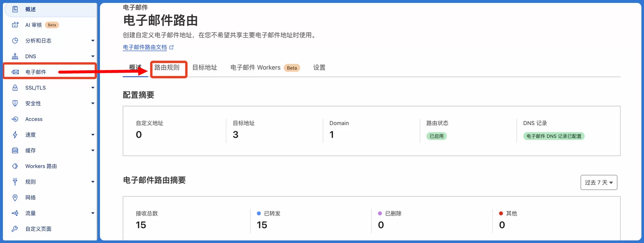Image resolution: width=644 pixels, height=243 pixels.
Task: Open the 过去 7 天 time range dropdown
Action: pos(599,182)
